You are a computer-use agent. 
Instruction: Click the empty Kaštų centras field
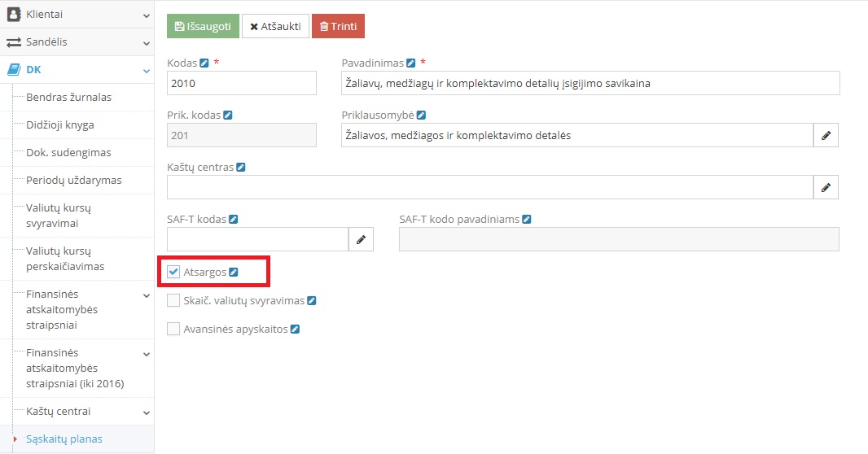(x=490, y=187)
